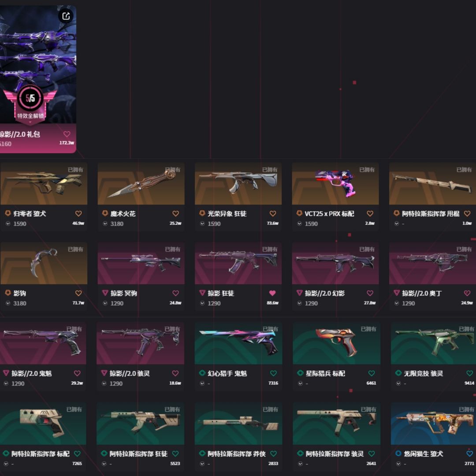Screen dimensions: 476x476
Task: Open the 掠影//2.0 幻影 skin thumbnail
Action: [335, 263]
